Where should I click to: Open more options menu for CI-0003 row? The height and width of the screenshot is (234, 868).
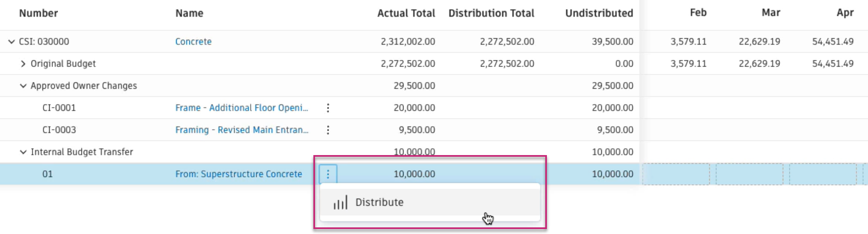328,130
